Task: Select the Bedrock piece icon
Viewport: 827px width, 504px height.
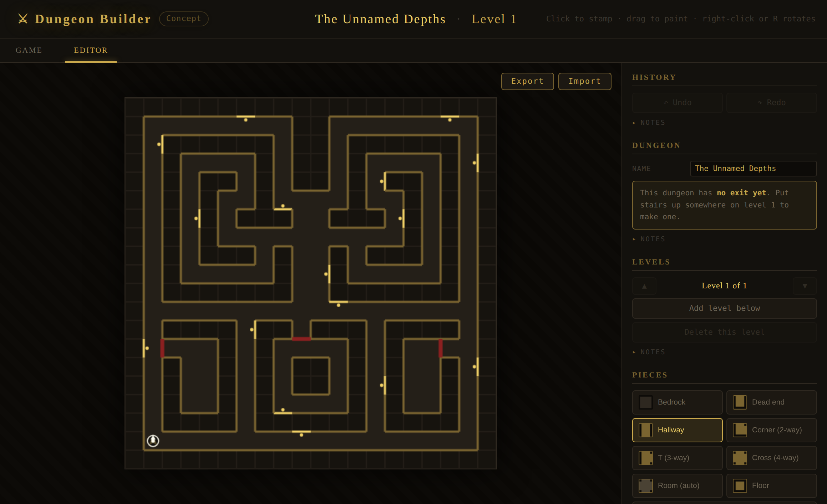Action: click(x=645, y=402)
